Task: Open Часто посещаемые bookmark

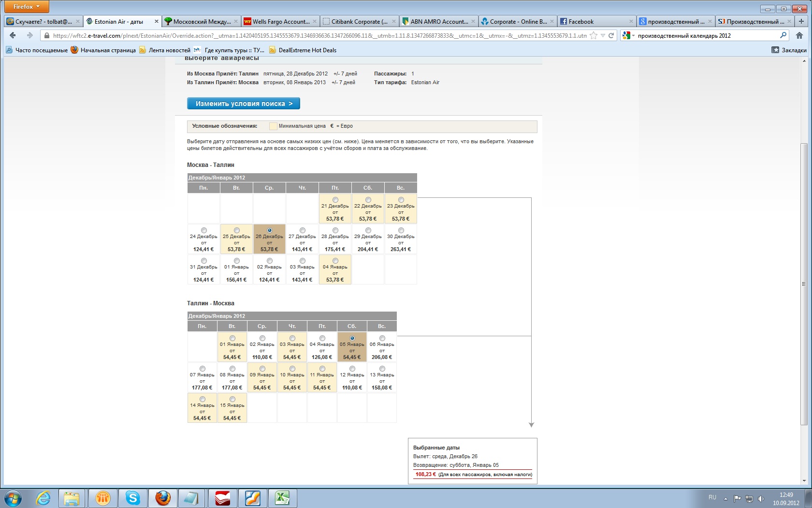Action: click(37, 50)
